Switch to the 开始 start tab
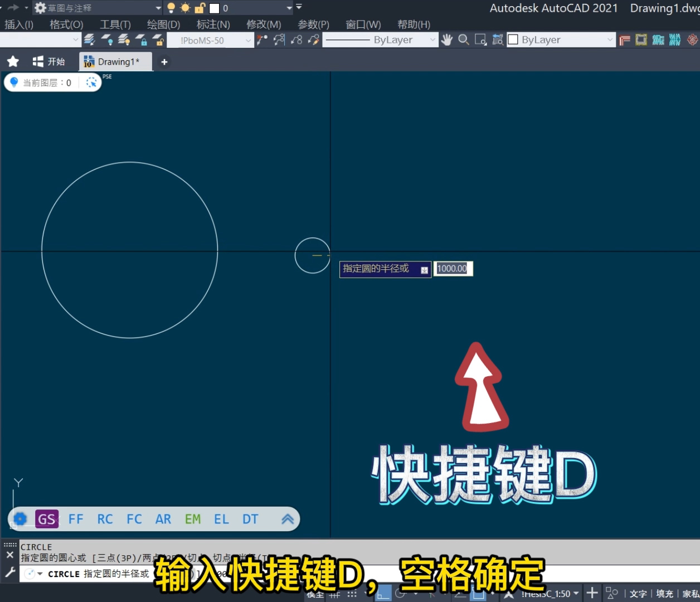This screenshot has width=700, height=602. (x=49, y=61)
